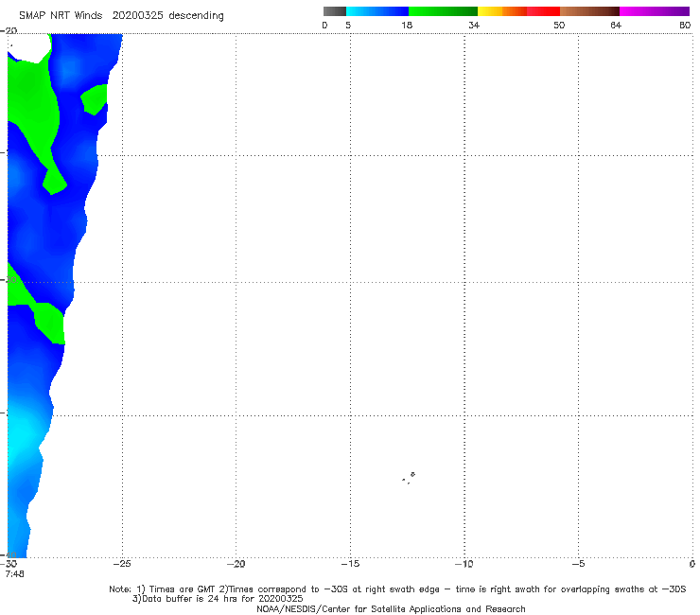Click the longitude axis label '-15'

click(350, 564)
